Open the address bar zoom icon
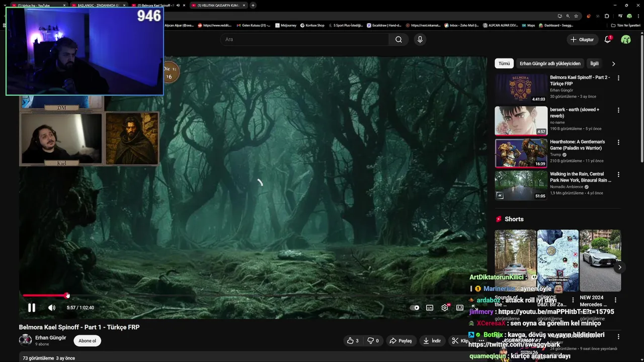 coord(568,16)
